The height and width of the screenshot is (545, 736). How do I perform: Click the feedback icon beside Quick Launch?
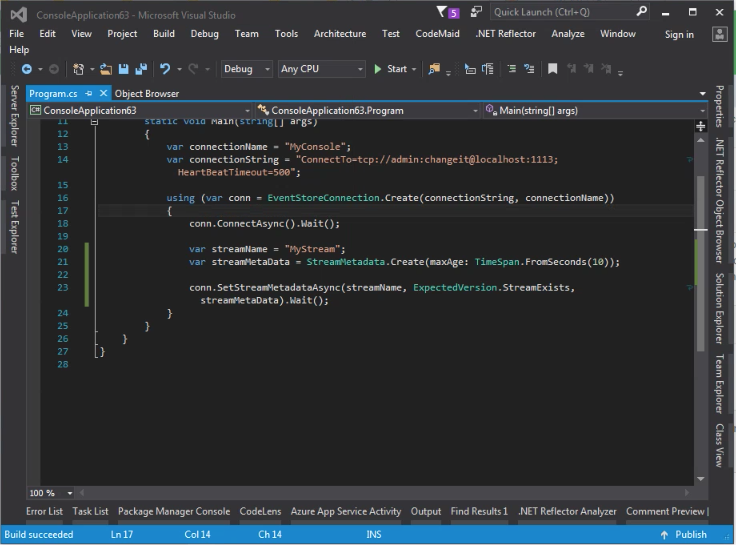click(476, 12)
